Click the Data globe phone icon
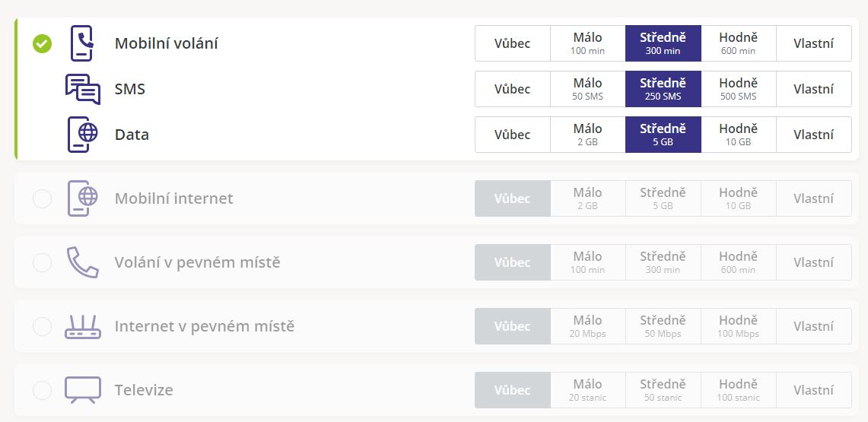Viewport: 868px width, 422px height. [x=83, y=135]
